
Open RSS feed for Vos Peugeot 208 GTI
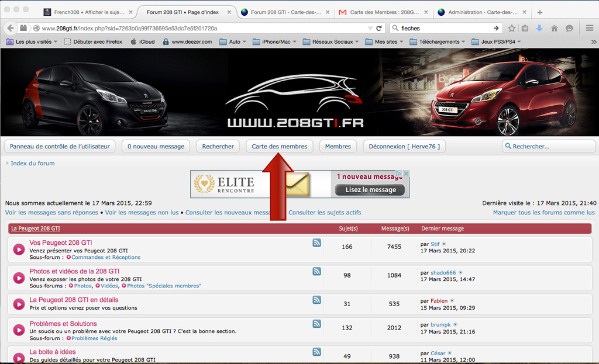(x=316, y=242)
